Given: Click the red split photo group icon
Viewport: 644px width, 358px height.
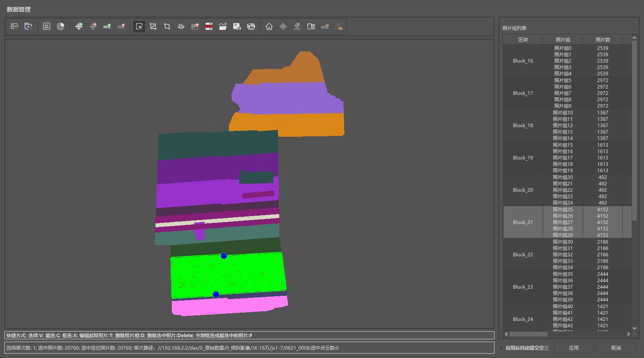Looking at the screenshot, I should [209, 26].
